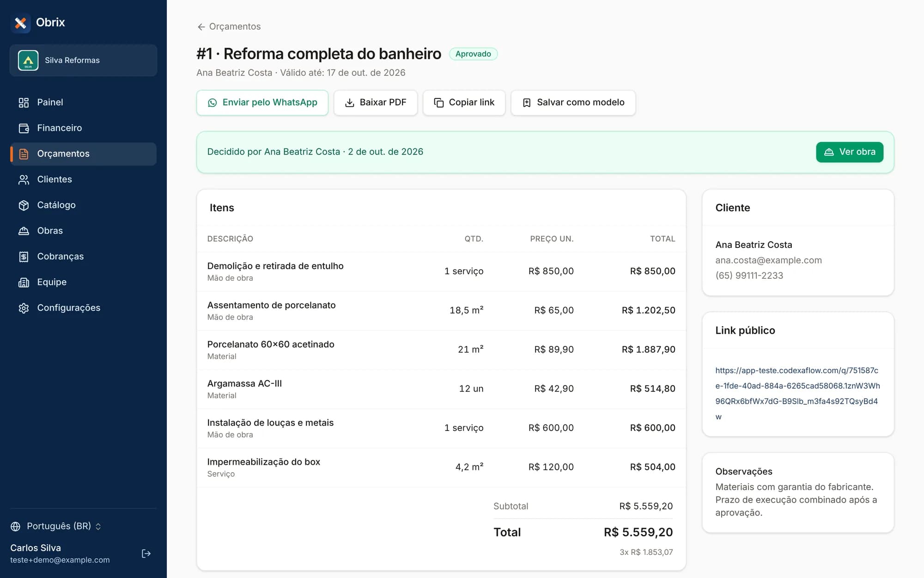Image resolution: width=924 pixels, height=578 pixels.
Task: Click the Equipe building icon
Action: (24, 282)
